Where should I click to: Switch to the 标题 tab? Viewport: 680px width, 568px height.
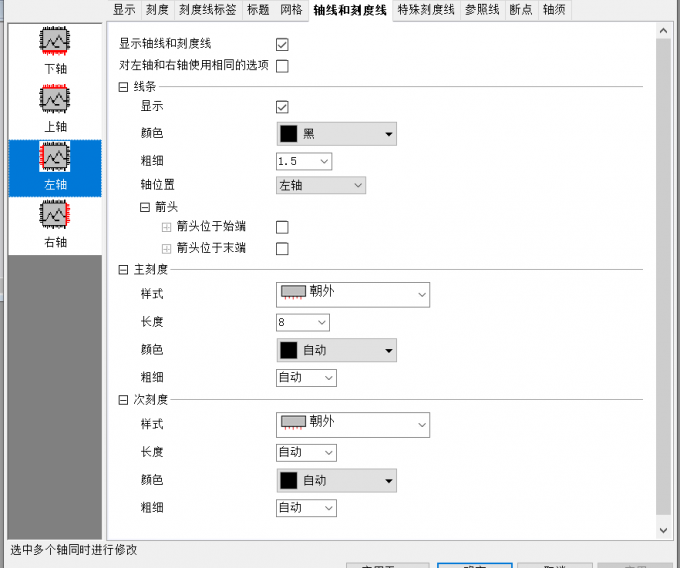click(x=258, y=10)
